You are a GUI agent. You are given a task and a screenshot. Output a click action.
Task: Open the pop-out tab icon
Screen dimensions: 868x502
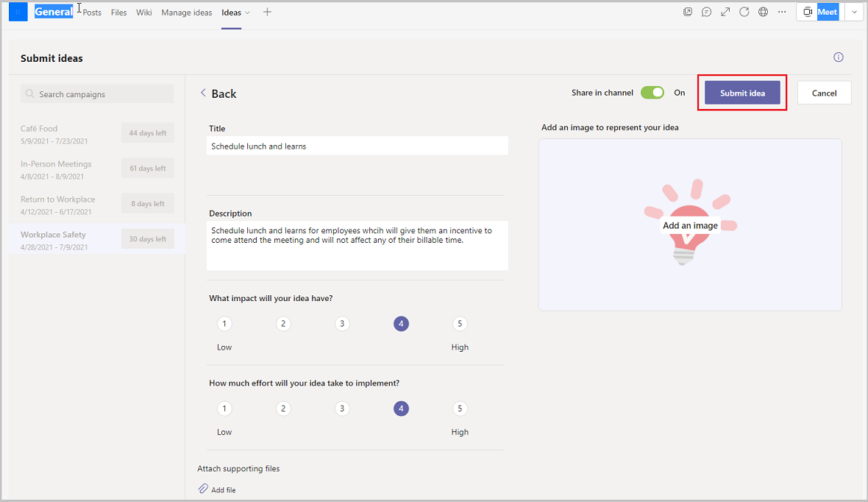[688, 12]
